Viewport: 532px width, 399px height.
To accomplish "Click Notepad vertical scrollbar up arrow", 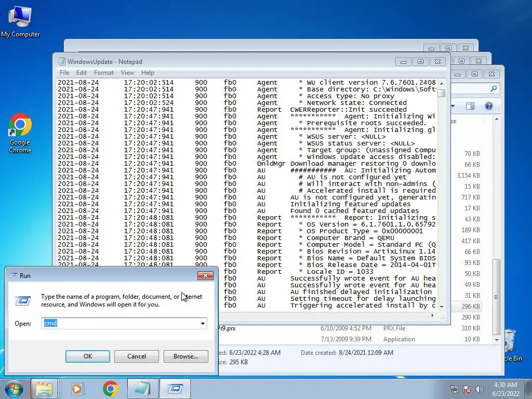I will (x=442, y=83).
